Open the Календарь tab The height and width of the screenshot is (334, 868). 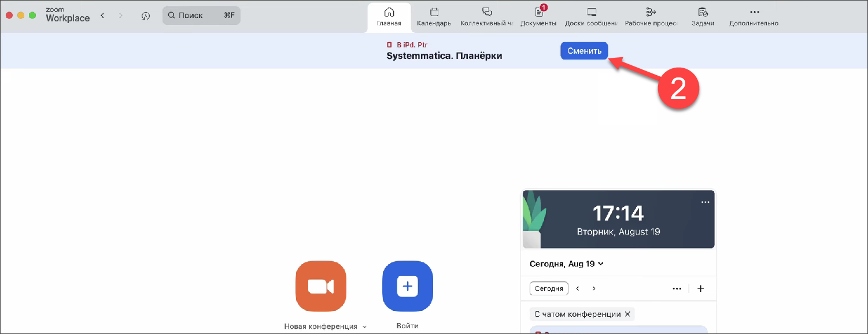(434, 16)
